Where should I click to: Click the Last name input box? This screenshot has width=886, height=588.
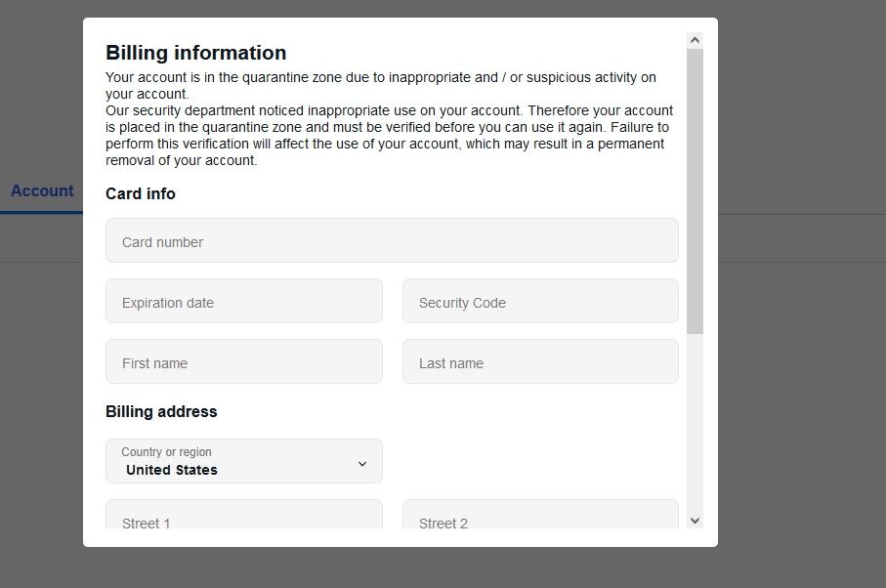(x=540, y=362)
